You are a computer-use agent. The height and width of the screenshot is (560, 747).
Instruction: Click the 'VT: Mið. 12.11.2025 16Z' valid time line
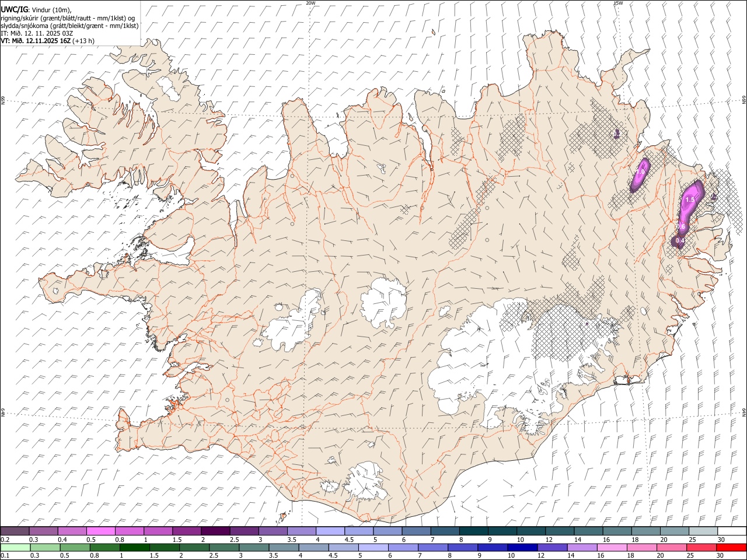[x=47, y=41]
